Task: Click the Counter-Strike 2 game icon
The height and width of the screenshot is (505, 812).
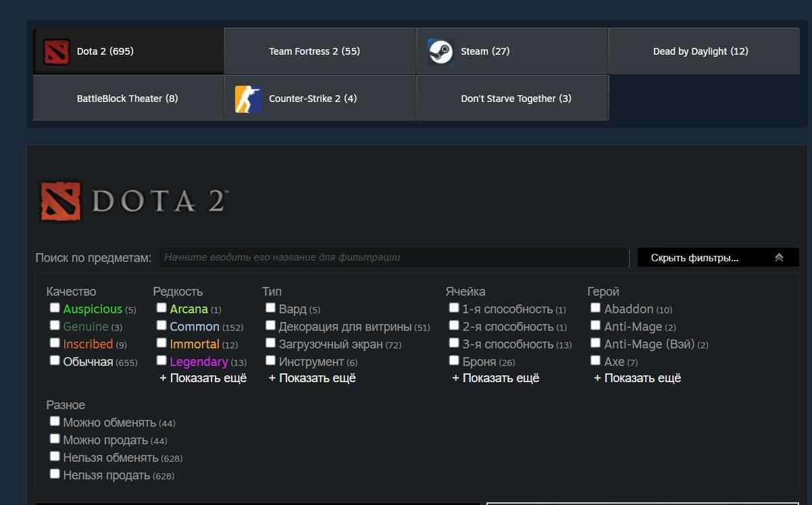Action: click(x=249, y=99)
